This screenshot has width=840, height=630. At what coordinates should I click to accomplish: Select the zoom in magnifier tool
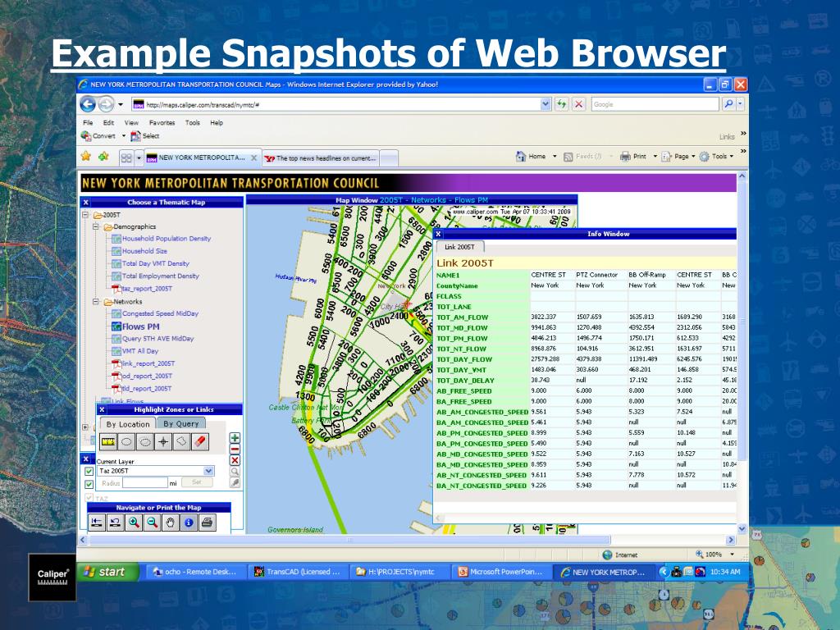click(134, 523)
